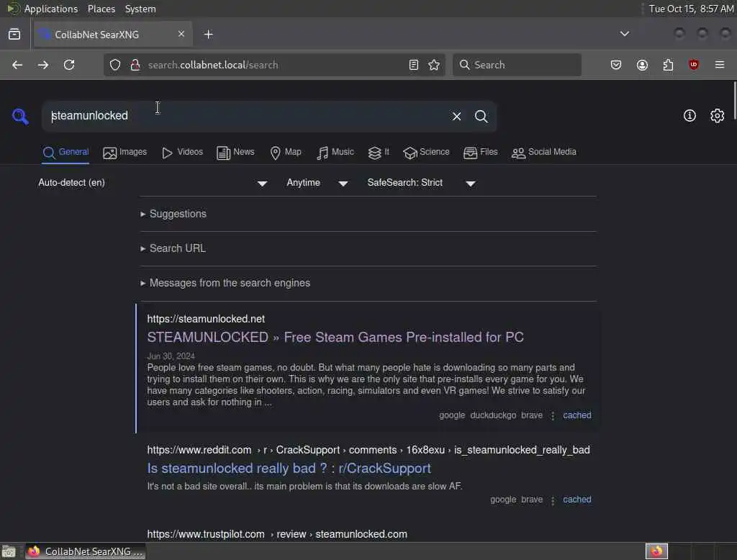This screenshot has height=560, width=737.
Task: Go forward in browser history
Action: (x=43, y=65)
